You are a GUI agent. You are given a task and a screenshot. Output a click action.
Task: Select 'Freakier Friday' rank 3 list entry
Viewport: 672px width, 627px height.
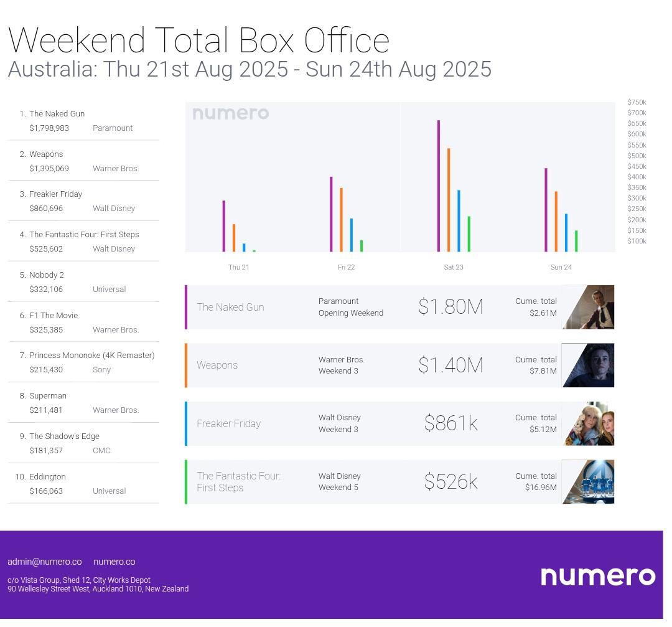click(56, 194)
